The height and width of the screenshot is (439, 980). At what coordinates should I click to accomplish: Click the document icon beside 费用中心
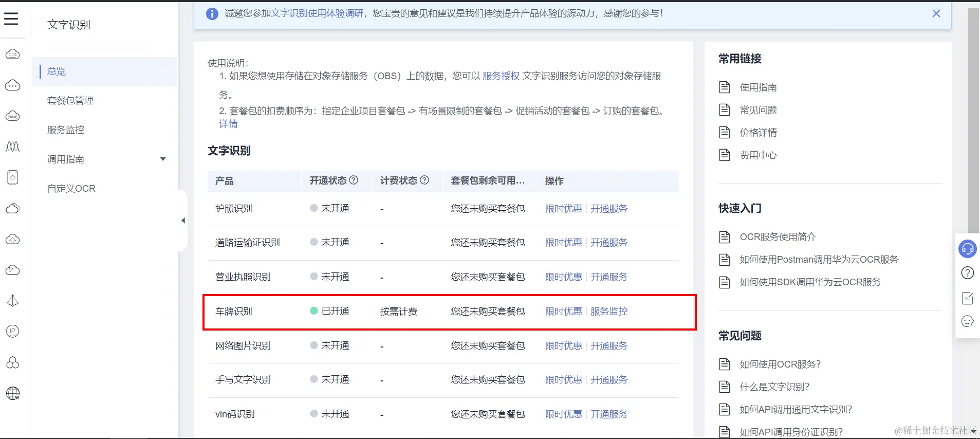[725, 155]
